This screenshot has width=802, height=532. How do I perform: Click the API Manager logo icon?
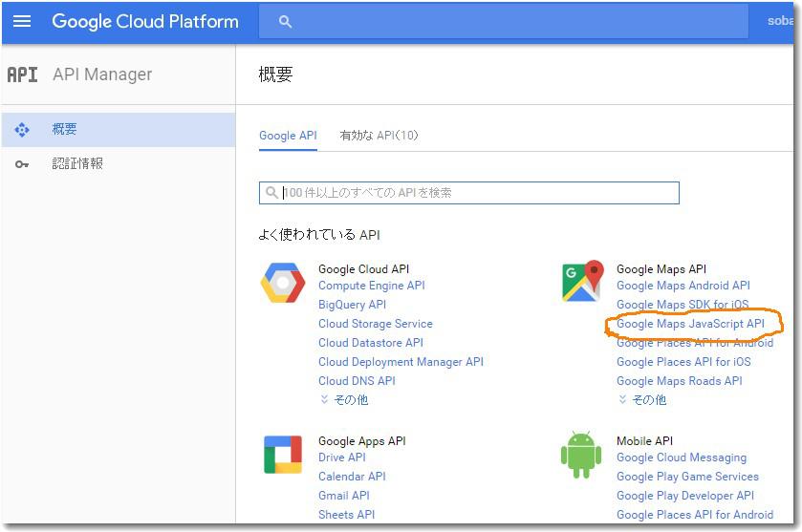[x=22, y=74]
